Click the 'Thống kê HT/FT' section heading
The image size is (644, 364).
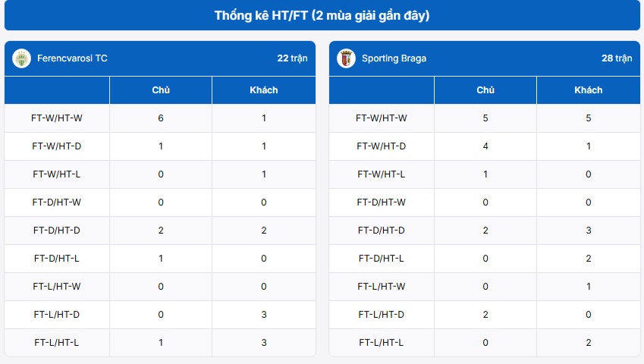pos(322,16)
